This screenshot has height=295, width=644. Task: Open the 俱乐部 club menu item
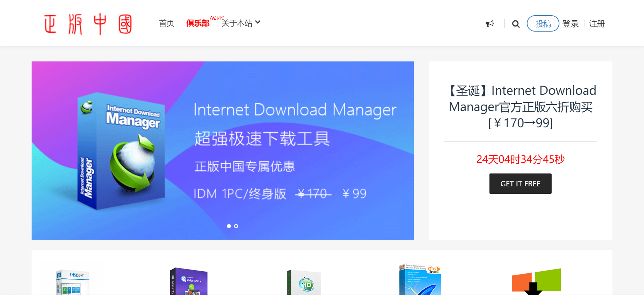click(x=198, y=23)
